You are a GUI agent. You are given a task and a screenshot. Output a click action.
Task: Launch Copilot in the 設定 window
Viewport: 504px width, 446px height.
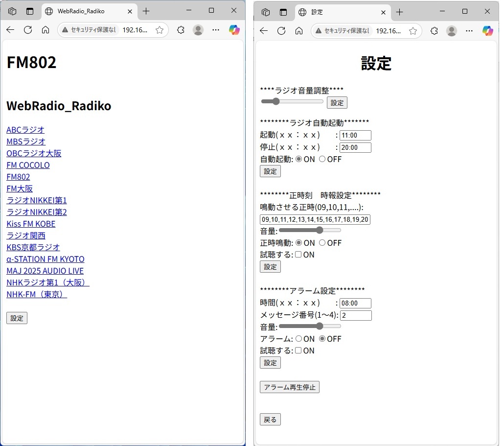pyautogui.click(x=487, y=31)
